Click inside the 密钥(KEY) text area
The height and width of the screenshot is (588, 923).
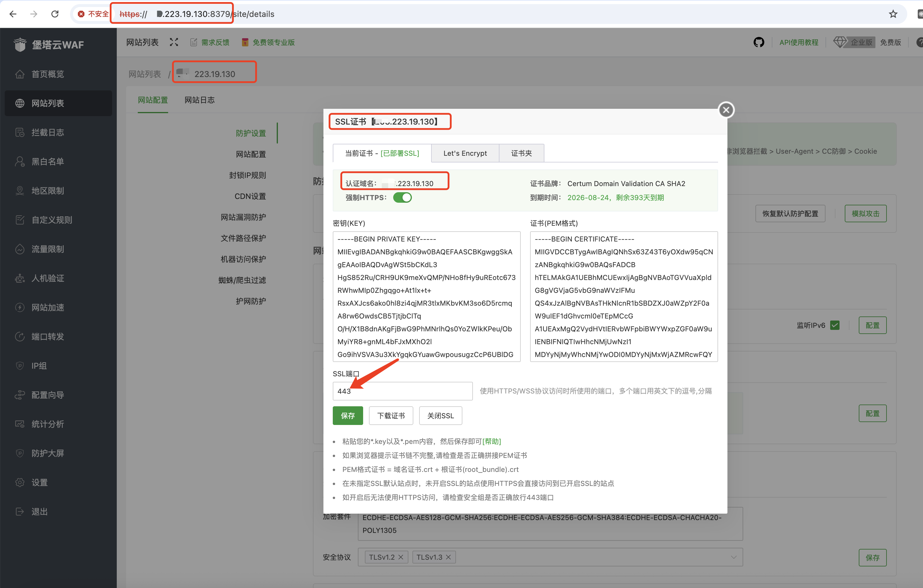pyautogui.click(x=427, y=297)
